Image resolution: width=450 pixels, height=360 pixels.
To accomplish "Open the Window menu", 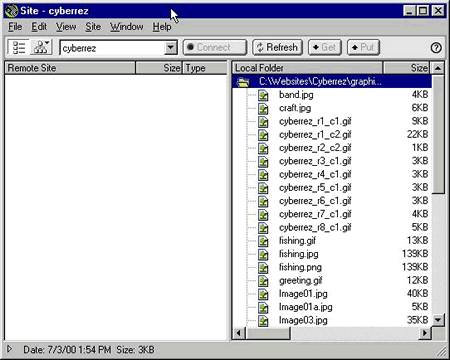I will click(127, 27).
